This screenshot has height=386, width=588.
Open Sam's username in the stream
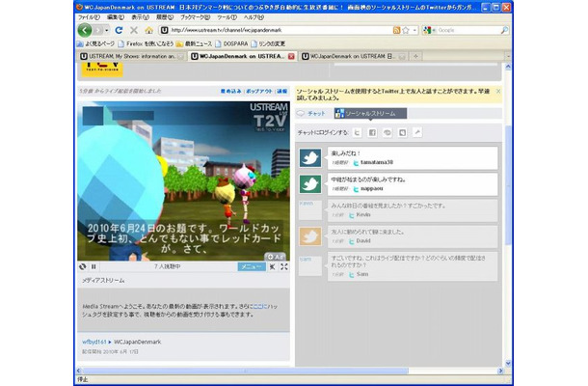pyautogui.click(x=361, y=274)
